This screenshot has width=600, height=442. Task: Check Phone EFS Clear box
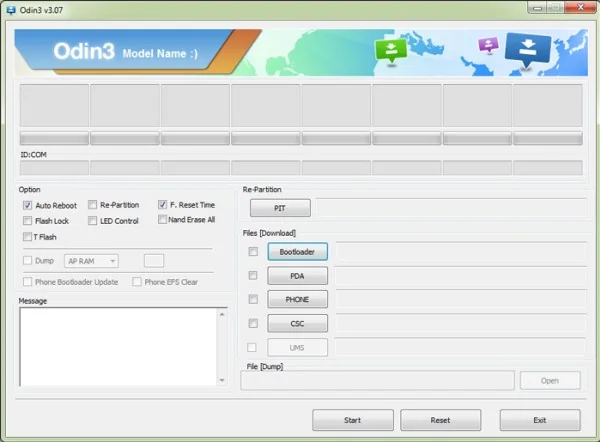pos(137,282)
